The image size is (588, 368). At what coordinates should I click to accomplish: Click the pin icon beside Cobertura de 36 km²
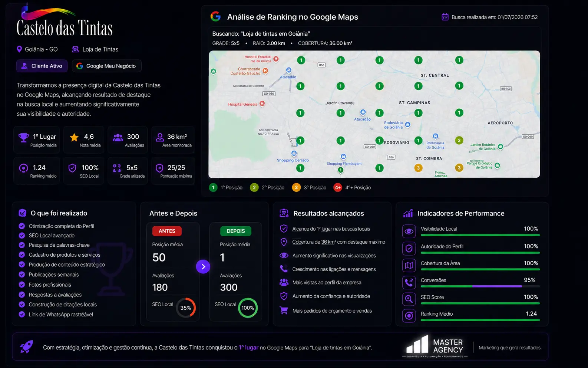(284, 242)
